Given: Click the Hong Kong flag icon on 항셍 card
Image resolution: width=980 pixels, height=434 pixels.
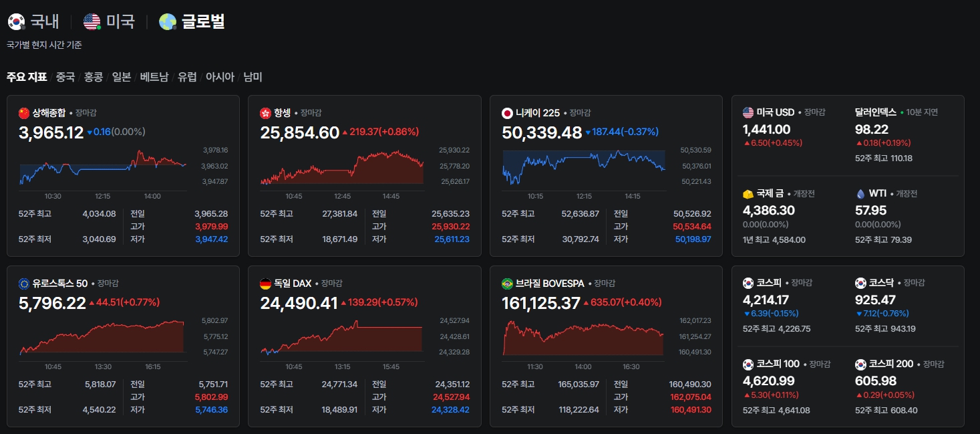Looking at the screenshot, I should pos(265,113).
